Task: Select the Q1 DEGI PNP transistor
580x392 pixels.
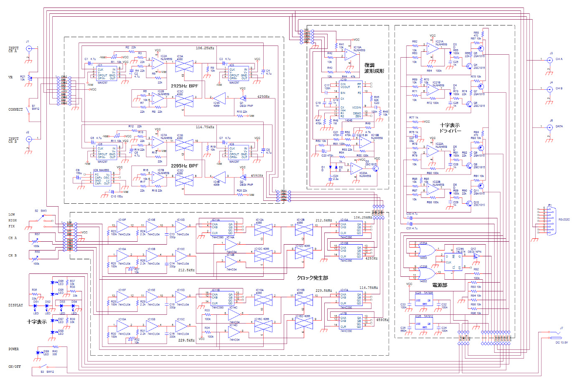Action: 243,99
